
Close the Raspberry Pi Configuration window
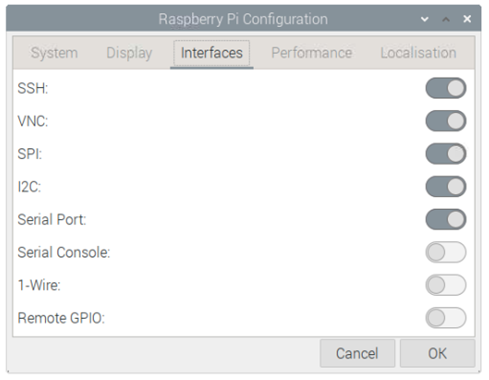point(467,19)
